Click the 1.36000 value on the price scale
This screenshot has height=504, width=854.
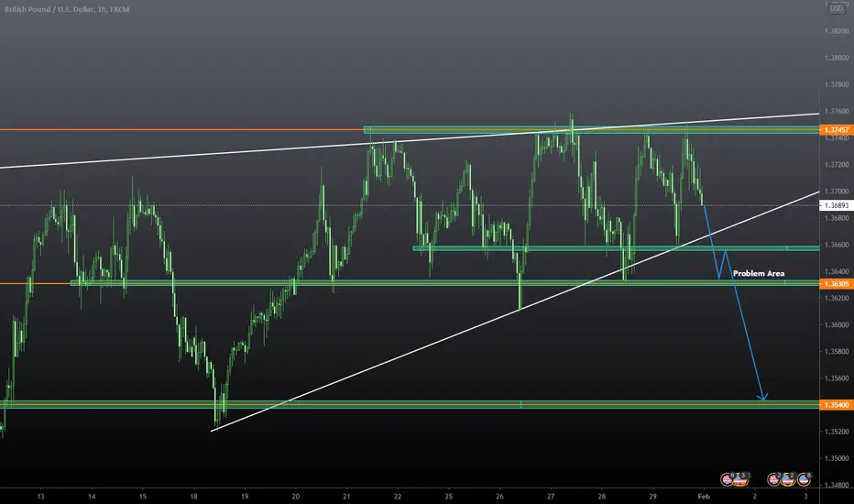tap(837, 324)
